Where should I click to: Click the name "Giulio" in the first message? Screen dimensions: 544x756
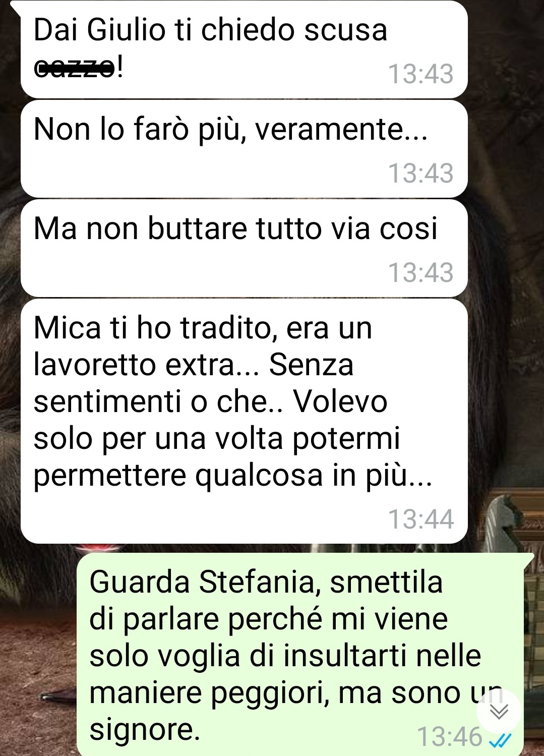126,30
